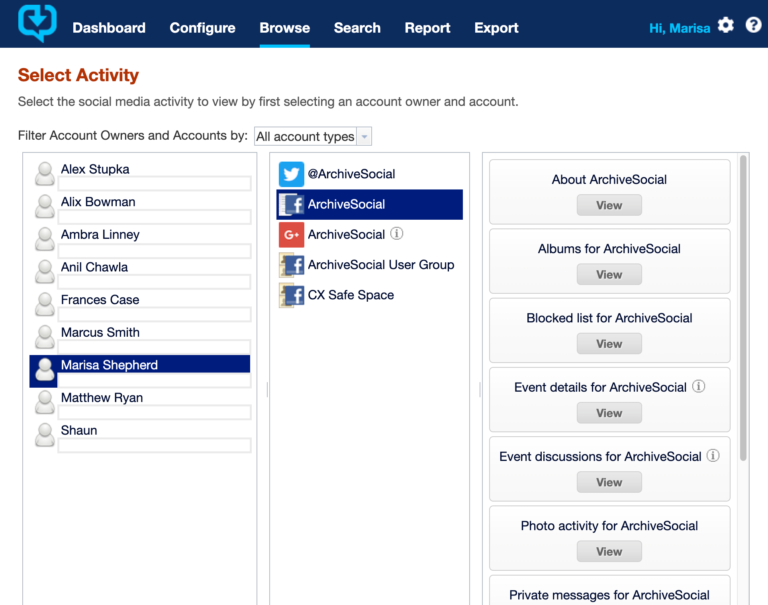View Event details for ArchiveSocial

click(x=609, y=413)
